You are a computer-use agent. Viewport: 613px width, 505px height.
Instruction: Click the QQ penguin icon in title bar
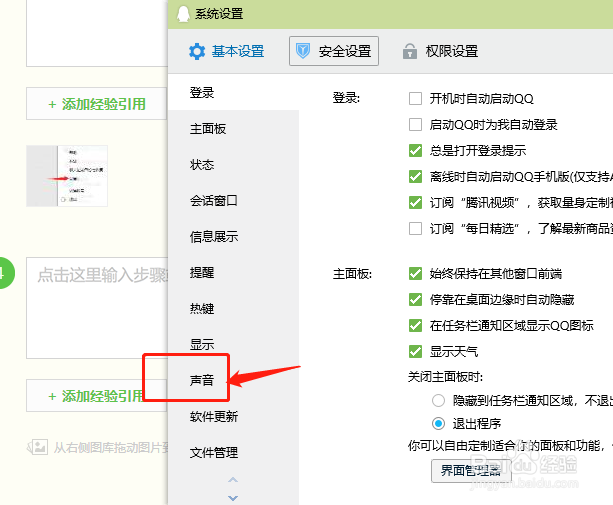coord(183,14)
